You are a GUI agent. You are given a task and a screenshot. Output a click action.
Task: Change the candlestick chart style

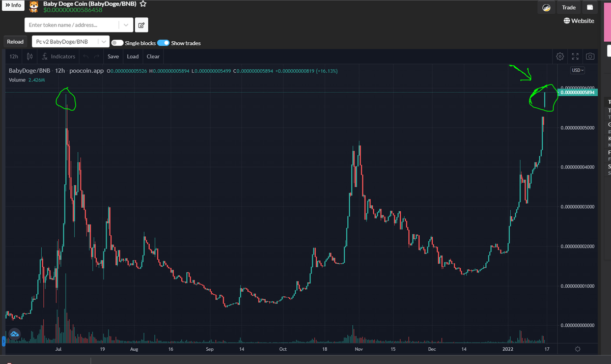(x=30, y=57)
